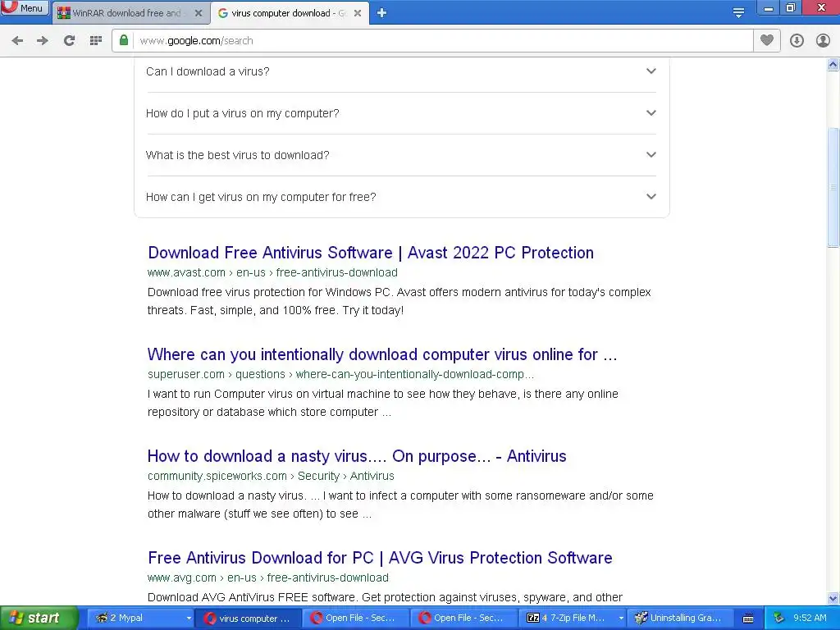Screen dimensions: 840x630
Task: Expand 'How can I get virus on my computer for free?'
Action: 401,197
